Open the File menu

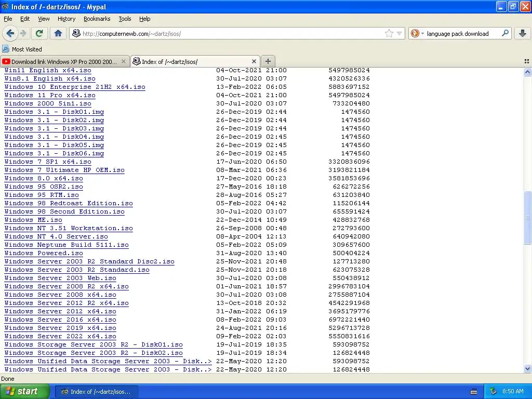8,19
